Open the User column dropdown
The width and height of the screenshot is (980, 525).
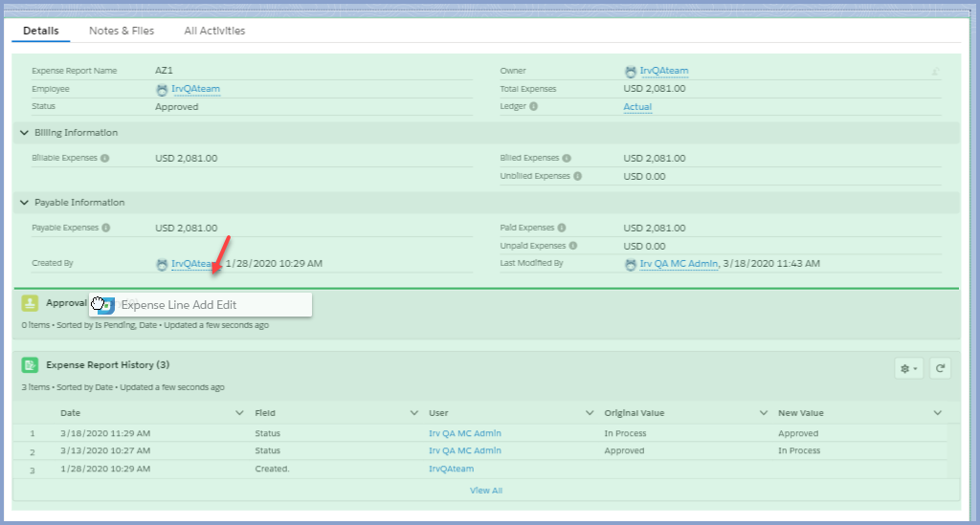point(589,412)
